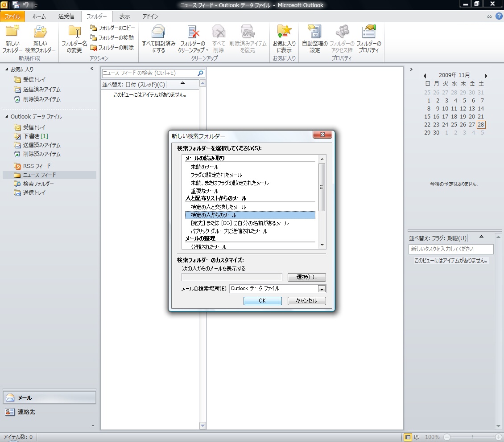Select [宛先] または [CC] に自分の名前があるメール
Screen dimensions: 504x442
pos(240,223)
